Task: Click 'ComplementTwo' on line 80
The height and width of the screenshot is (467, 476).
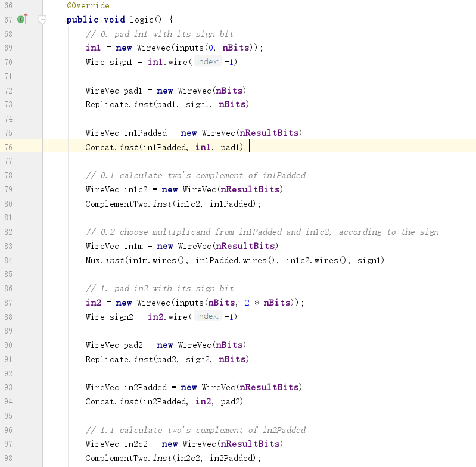Action: (116, 204)
